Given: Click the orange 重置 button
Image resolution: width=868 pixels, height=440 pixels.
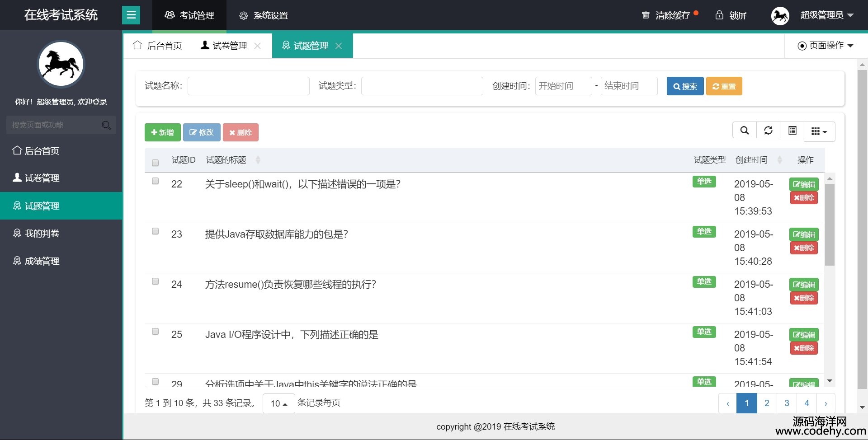Looking at the screenshot, I should [x=724, y=86].
